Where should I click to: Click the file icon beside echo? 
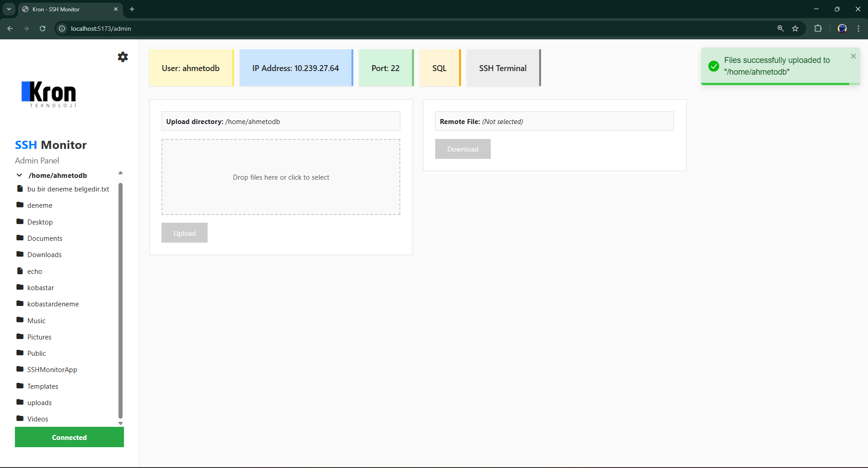[20, 271]
